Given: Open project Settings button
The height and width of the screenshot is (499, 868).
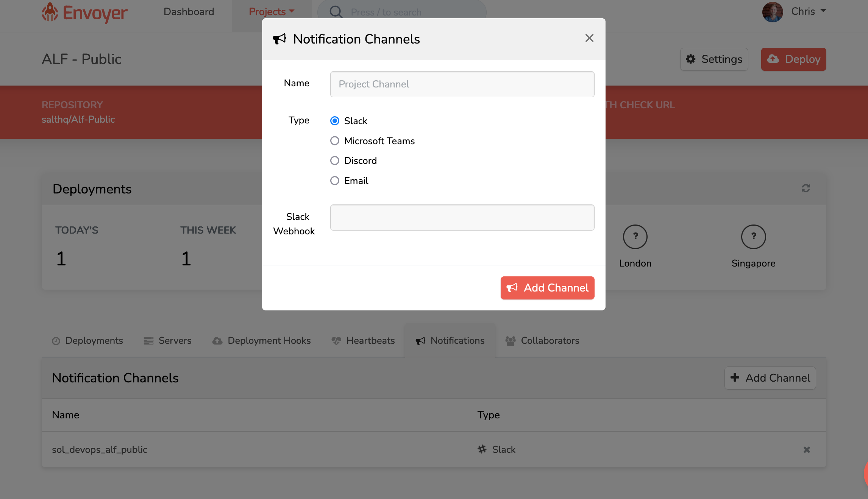Looking at the screenshot, I should click(x=714, y=59).
